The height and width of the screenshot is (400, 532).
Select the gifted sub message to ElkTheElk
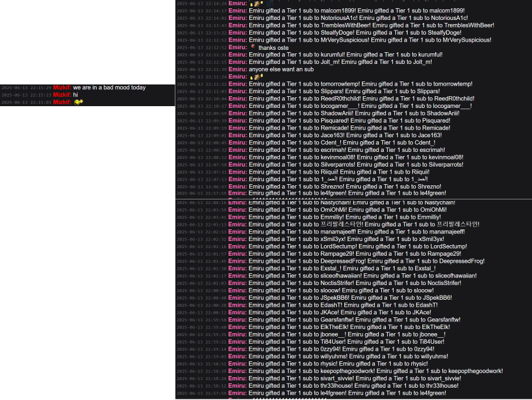pyautogui.click(x=350, y=327)
